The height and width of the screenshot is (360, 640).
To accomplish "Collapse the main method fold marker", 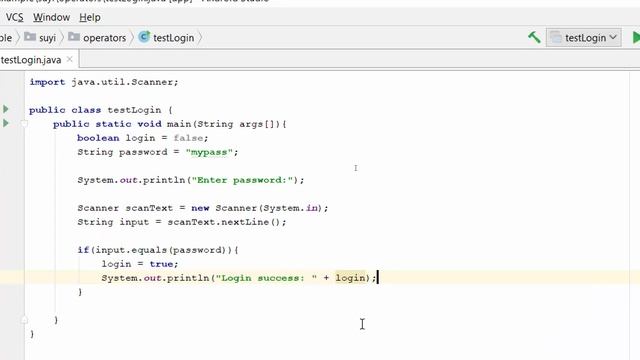I will point(24,124).
